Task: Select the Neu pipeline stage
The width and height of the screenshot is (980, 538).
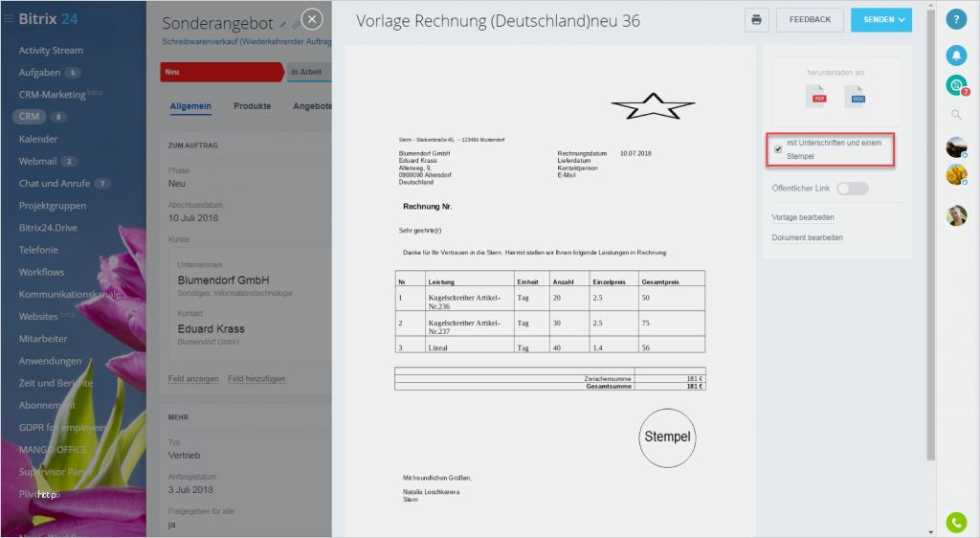Action: (x=222, y=73)
